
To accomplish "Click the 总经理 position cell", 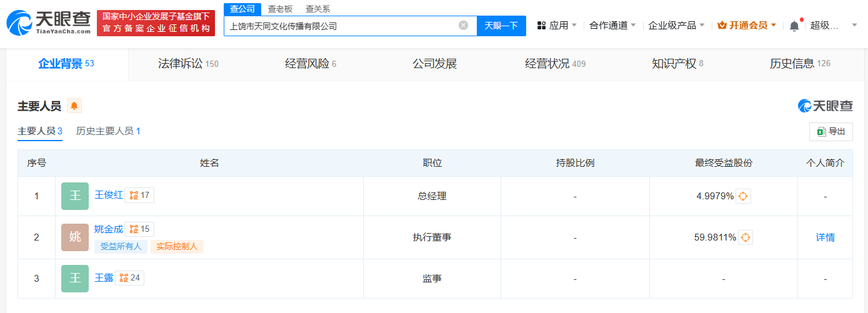I will pos(432,196).
